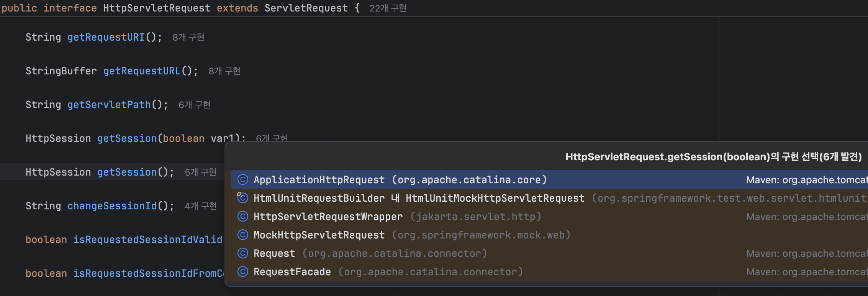
Task: Pick HttpServletRequestWrapper from jakarta.servlet.http
Action: pos(328,217)
